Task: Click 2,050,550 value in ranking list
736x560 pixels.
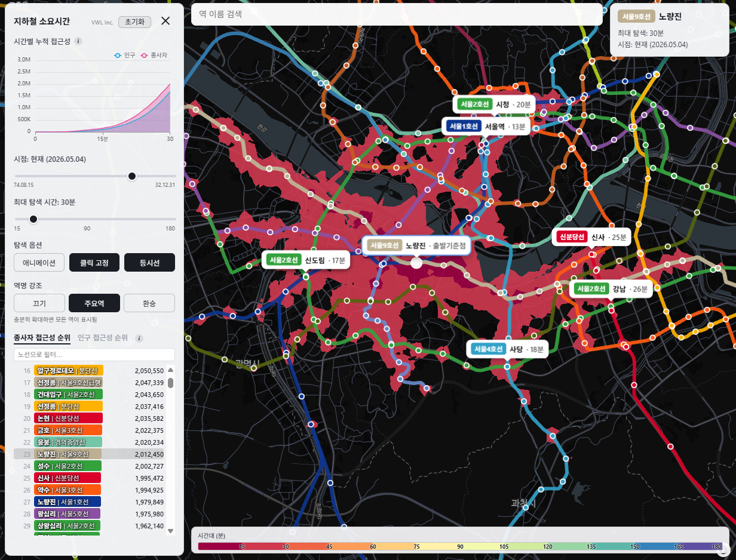Action: [x=149, y=371]
